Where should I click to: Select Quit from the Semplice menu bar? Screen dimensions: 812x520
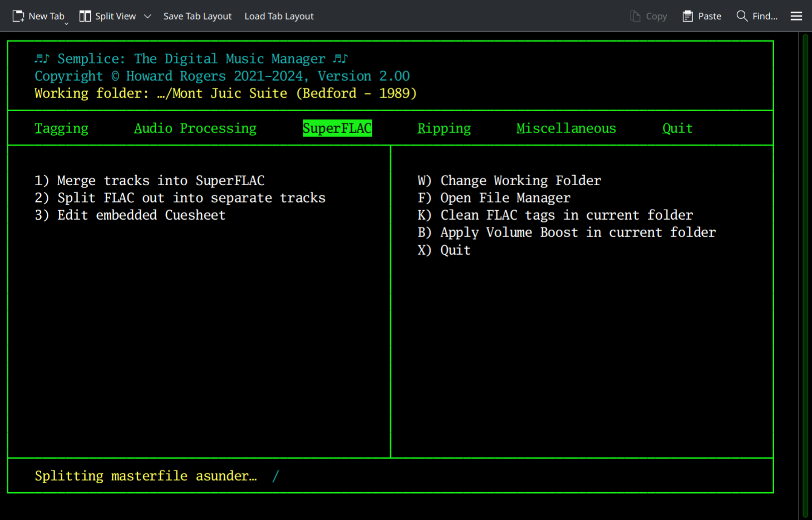tap(677, 128)
